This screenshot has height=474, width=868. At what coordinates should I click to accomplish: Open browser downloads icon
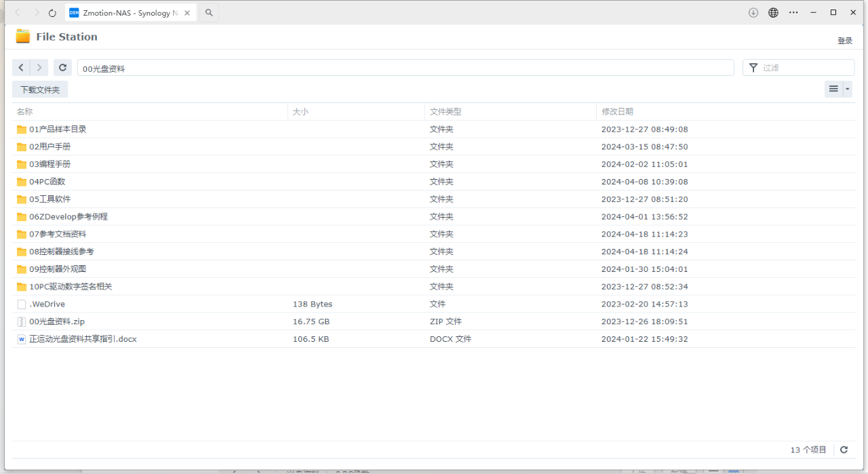click(x=753, y=13)
